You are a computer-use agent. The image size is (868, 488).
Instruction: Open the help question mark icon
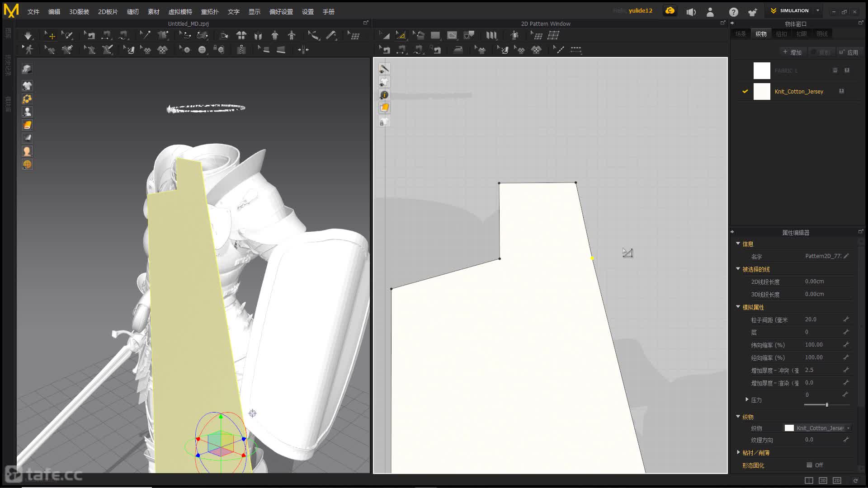[x=733, y=12]
